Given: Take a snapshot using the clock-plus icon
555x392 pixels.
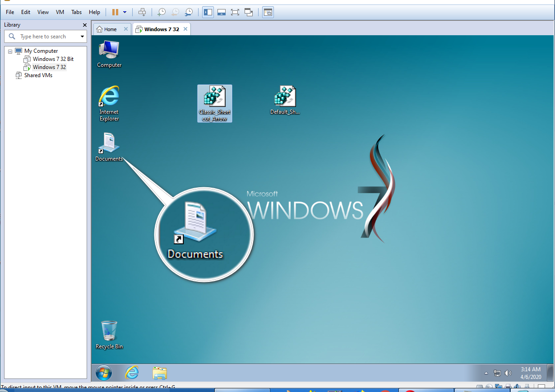Looking at the screenshot, I should (x=161, y=12).
